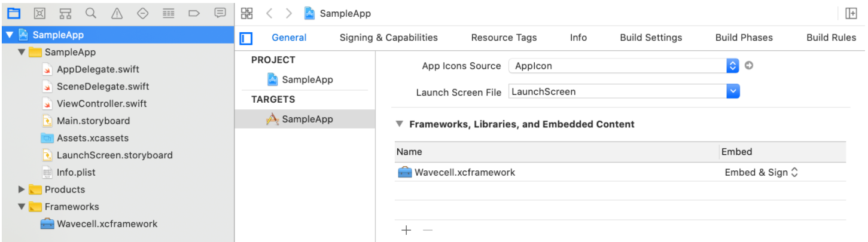
Task: Open related items grid menu icon
Action: pos(246,13)
